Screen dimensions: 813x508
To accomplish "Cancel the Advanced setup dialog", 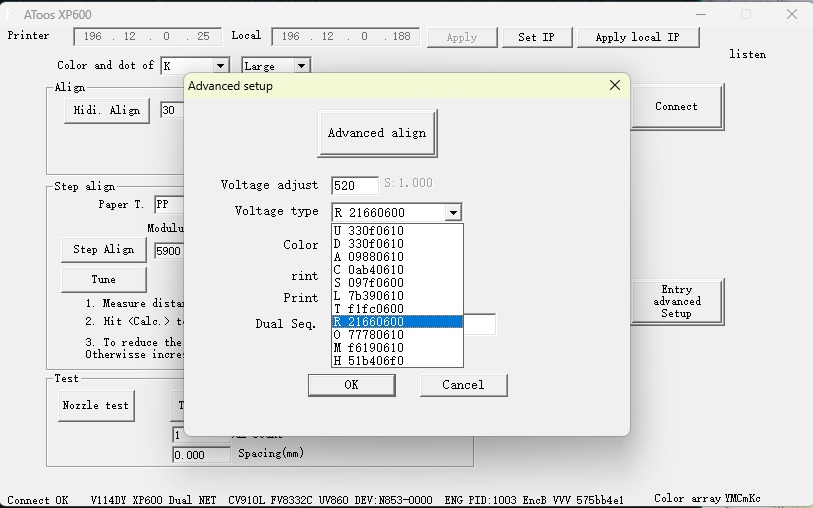I will click(464, 385).
